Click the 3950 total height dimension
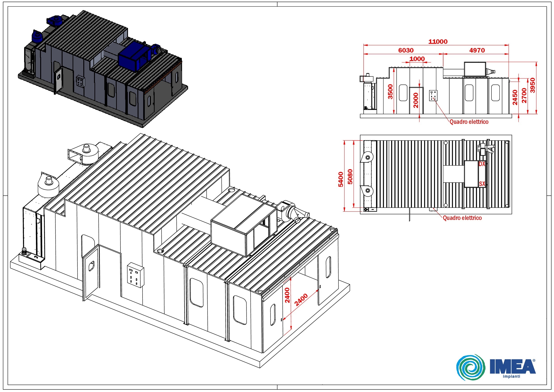554x392 pixels. coord(533,85)
